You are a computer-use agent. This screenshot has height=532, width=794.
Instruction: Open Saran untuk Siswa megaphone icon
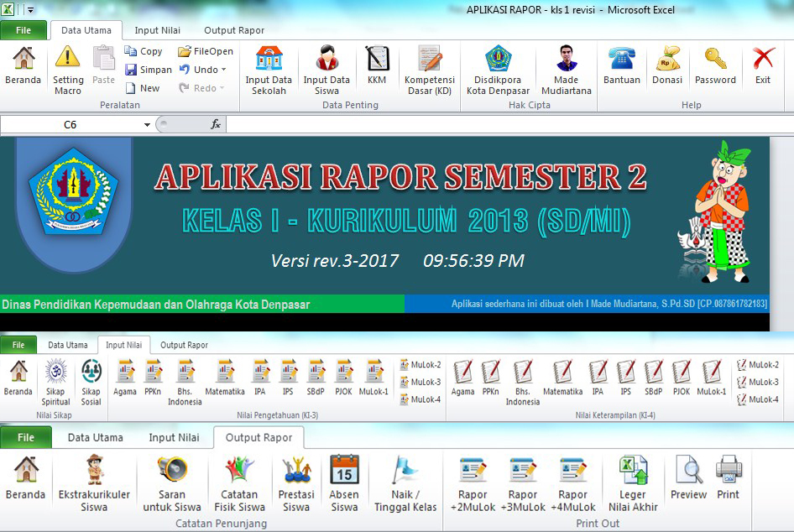click(172, 469)
